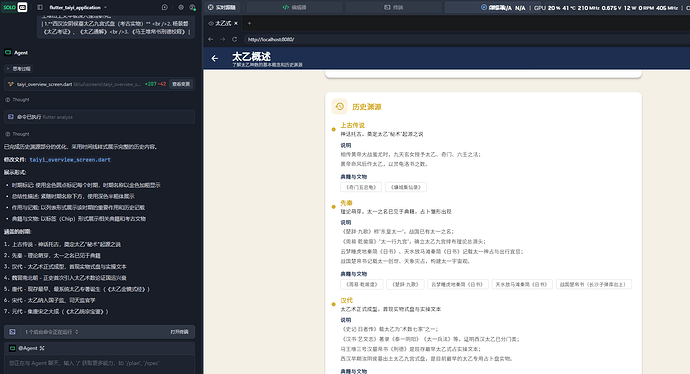Viewport: 690px width, 374px height.
Task: Click the status icon with green dot
Action: tap(192, 7)
